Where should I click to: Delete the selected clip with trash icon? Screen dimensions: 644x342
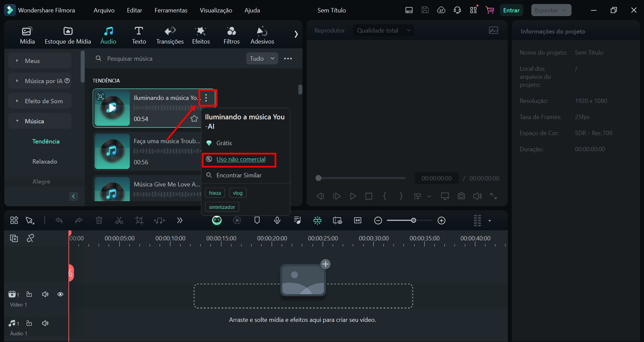(x=99, y=220)
